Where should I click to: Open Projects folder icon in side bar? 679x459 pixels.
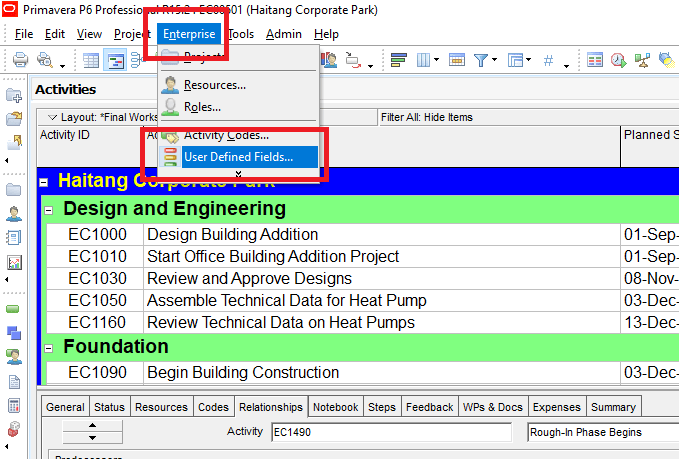point(14,190)
